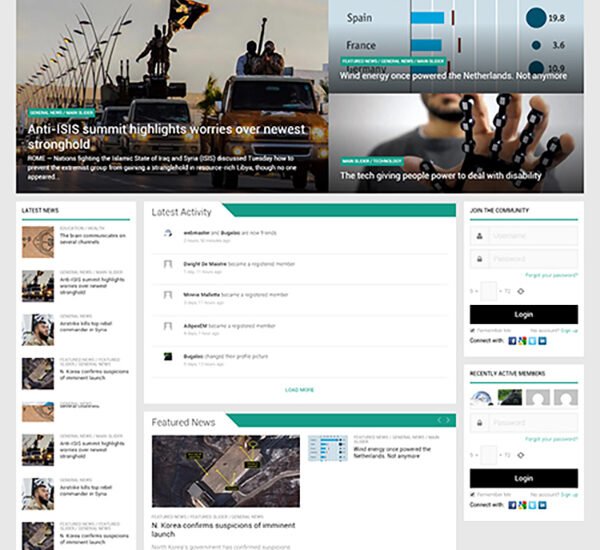Open General News tag on Anti-ISIS story
The width and height of the screenshot is (600, 550).
tap(45, 113)
